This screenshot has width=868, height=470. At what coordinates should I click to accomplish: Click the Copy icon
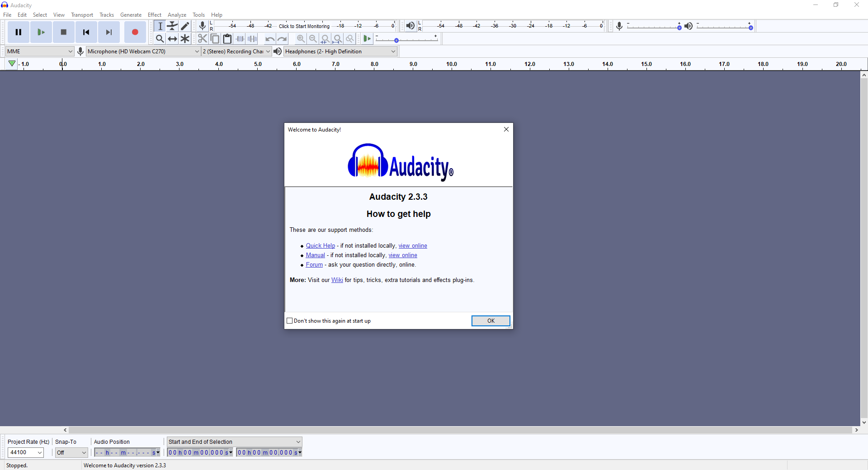click(x=215, y=39)
